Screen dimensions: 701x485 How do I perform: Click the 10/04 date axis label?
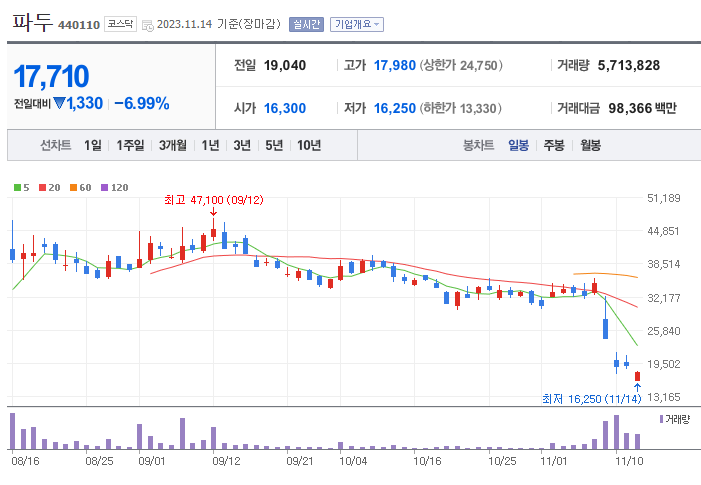353,461
